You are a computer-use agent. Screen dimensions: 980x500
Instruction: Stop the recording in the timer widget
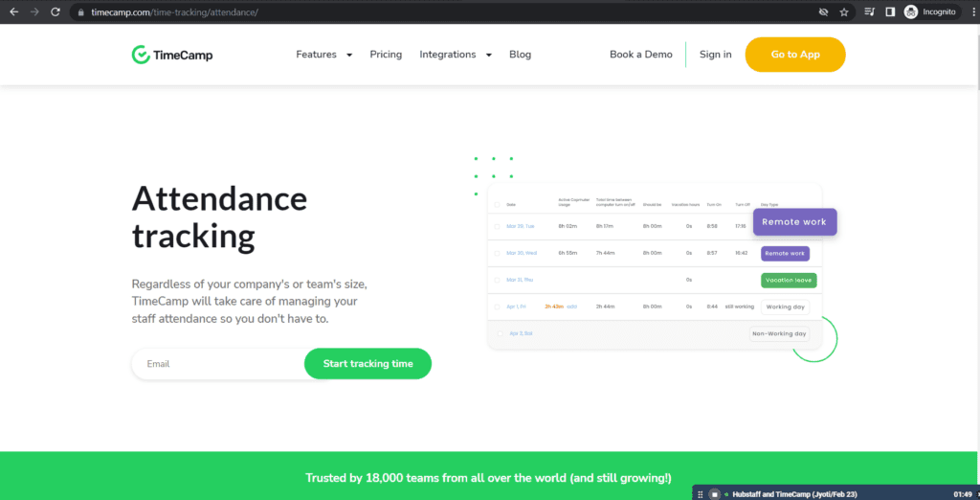pos(714,494)
